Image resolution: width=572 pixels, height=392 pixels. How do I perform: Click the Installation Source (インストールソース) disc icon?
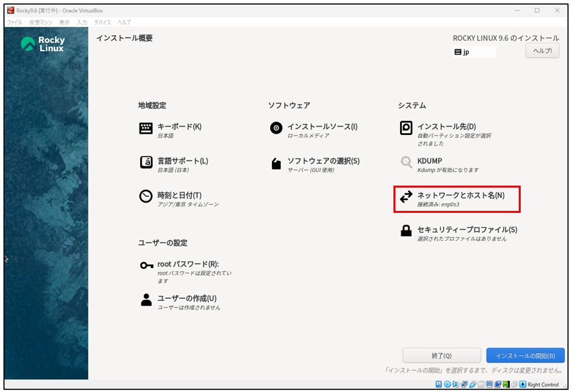click(276, 129)
